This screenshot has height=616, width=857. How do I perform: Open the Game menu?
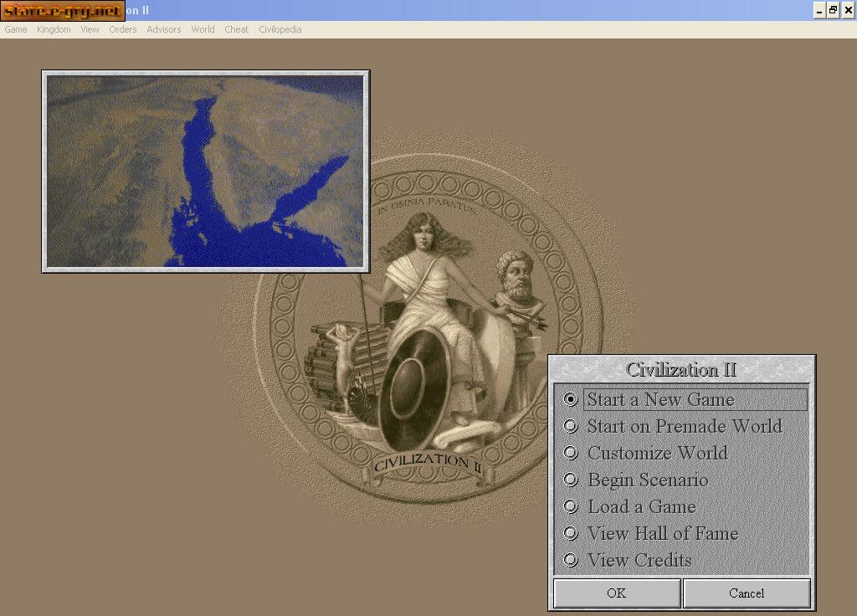(16, 29)
